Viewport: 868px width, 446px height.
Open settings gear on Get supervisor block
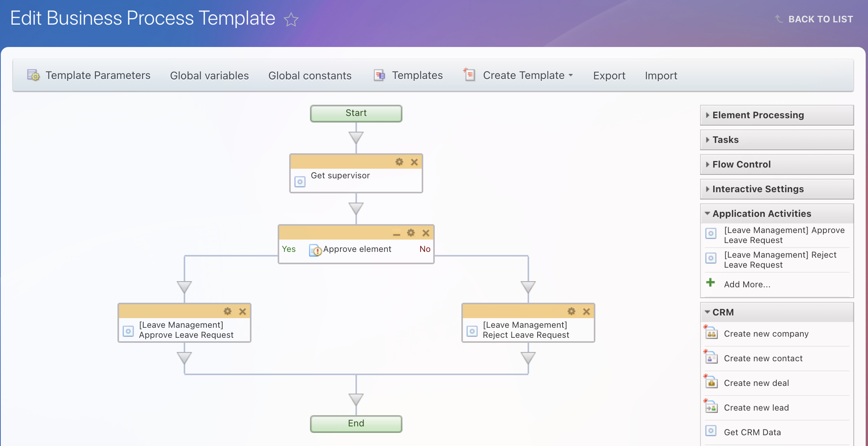tap(399, 162)
